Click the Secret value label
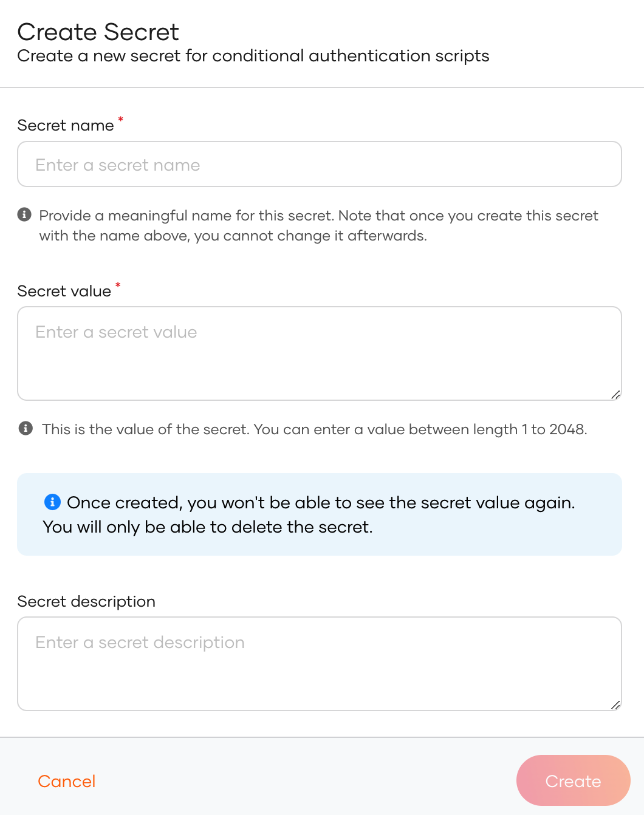 pos(64,291)
